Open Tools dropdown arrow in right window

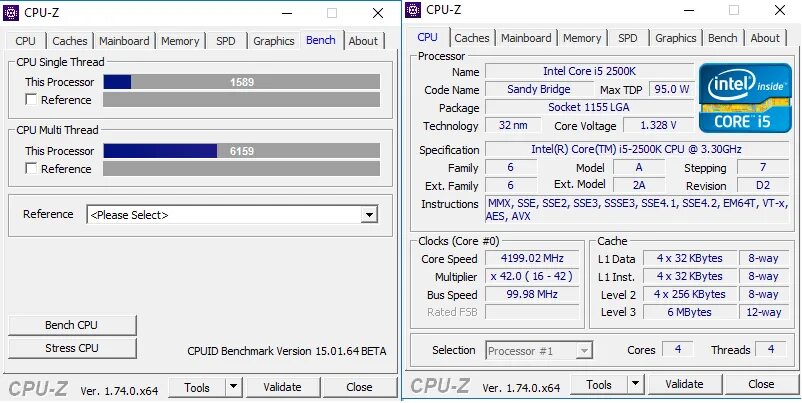[635, 384]
